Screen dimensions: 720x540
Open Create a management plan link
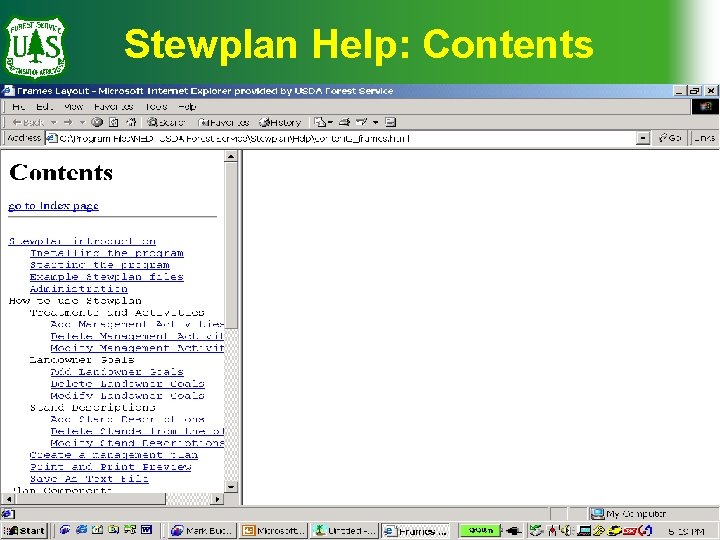[114, 455]
